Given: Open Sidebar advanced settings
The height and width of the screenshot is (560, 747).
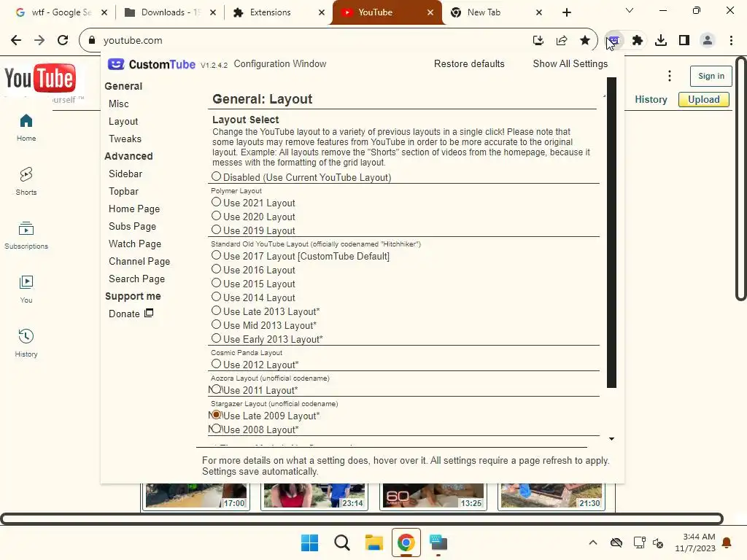Looking at the screenshot, I should click(x=125, y=174).
